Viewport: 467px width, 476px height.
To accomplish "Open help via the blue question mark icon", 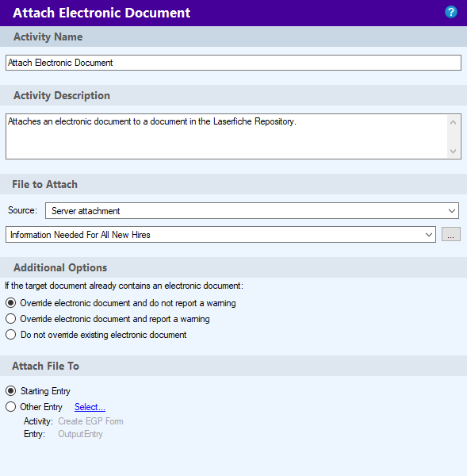I will [x=451, y=13].
